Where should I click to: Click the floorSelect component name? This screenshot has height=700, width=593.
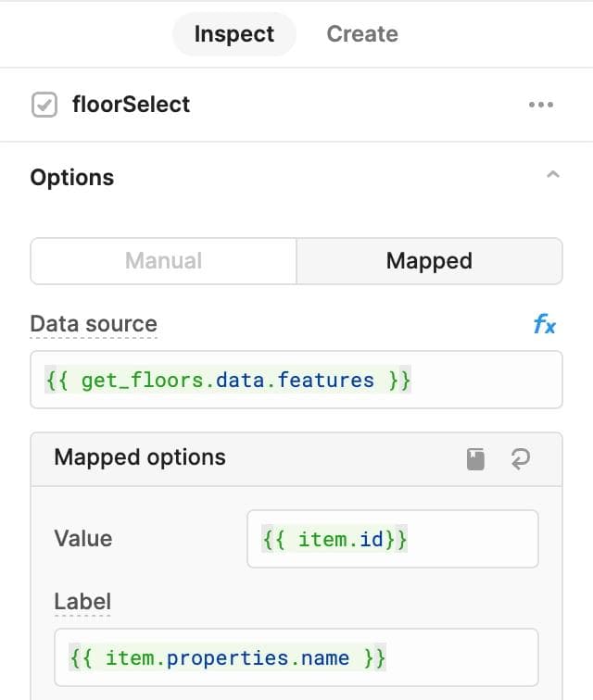(x=131, y=105)
